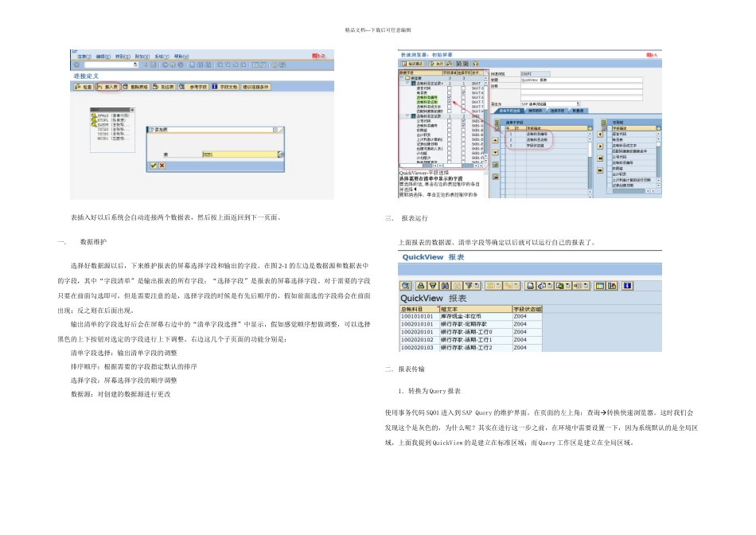Open the Select layout dropdown in report toolbar
This screenshot has height=535, width=756.
pyautogui.click(x=586, y=286)
